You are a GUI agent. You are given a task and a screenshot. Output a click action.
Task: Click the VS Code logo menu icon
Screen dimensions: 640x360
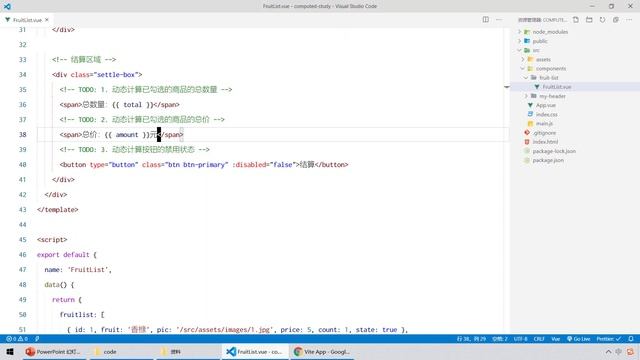[x=7, y=6]
